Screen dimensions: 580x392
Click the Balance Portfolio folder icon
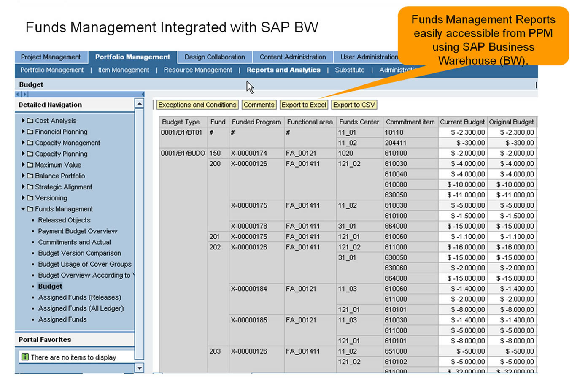30,176
